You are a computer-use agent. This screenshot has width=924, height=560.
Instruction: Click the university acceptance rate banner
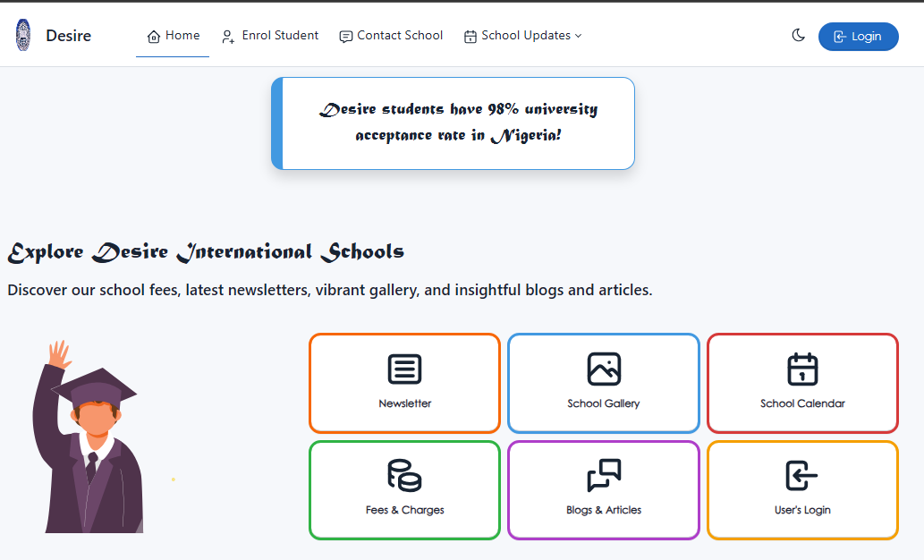click(453, 123)
